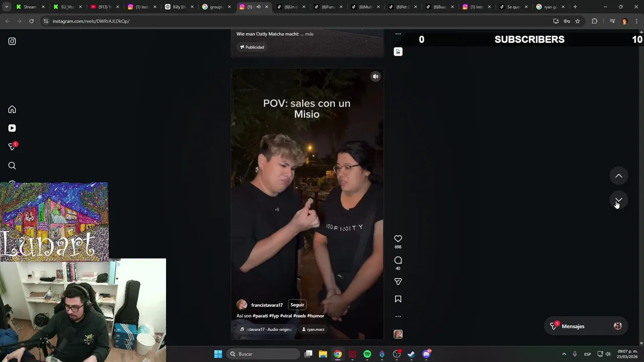The image size is (644, 362).
Task: Toggle reel sound with the speaker button
Action: tap(375, 76)
